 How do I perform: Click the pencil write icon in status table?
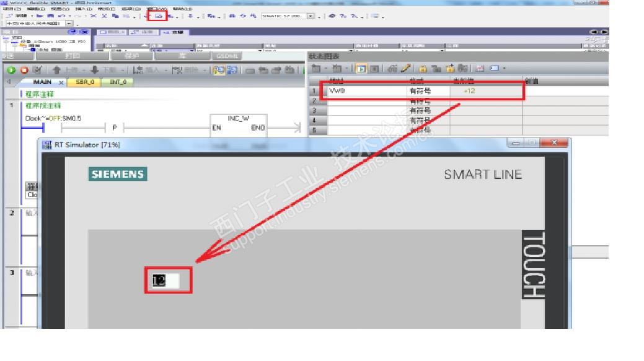point(406,69)
